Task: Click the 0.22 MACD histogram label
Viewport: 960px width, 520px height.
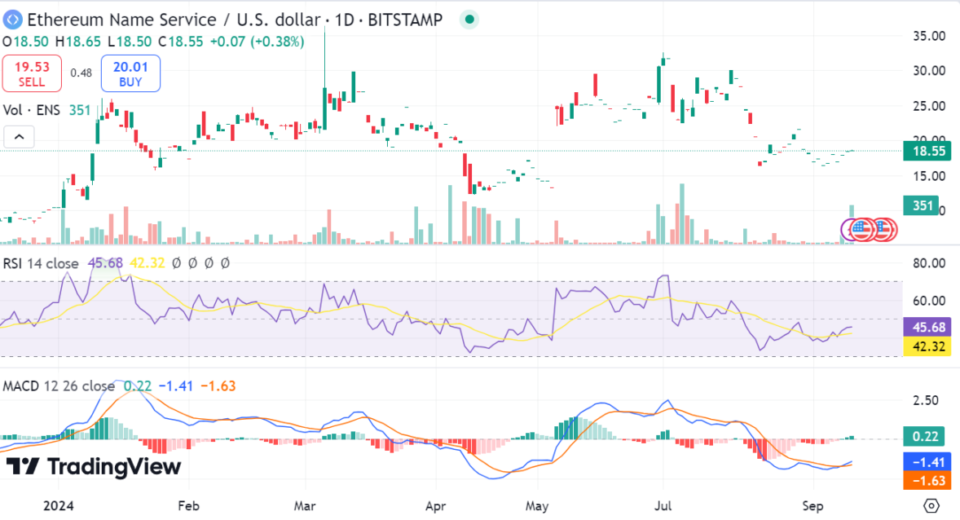Action: pos(924,436)
